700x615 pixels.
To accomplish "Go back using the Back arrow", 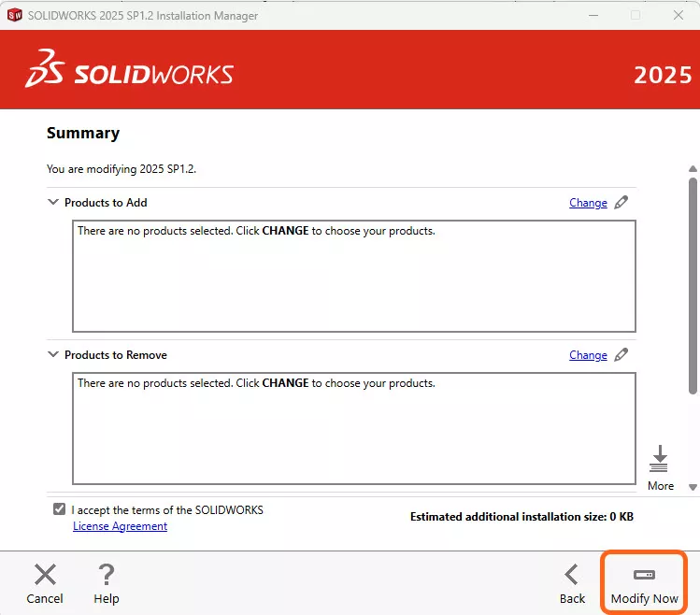I will tap(572, 575).
